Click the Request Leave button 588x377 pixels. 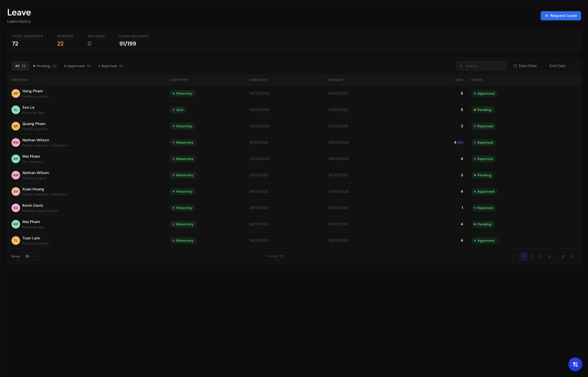[x=560, y=16]
